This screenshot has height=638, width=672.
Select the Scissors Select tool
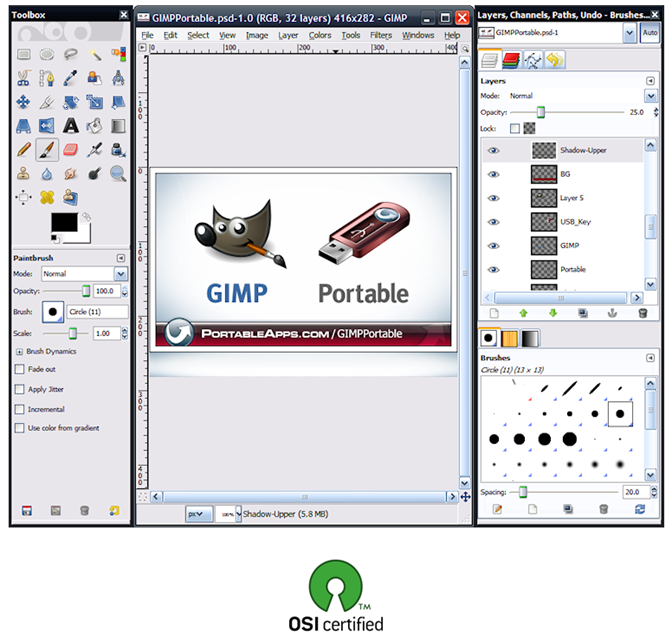click(x=24, y=78)
